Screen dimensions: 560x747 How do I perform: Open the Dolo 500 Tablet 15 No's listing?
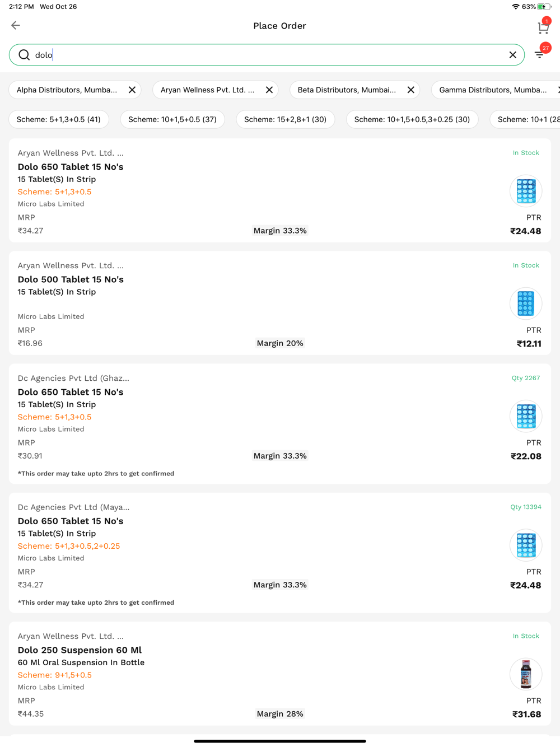tap(71, 279)
